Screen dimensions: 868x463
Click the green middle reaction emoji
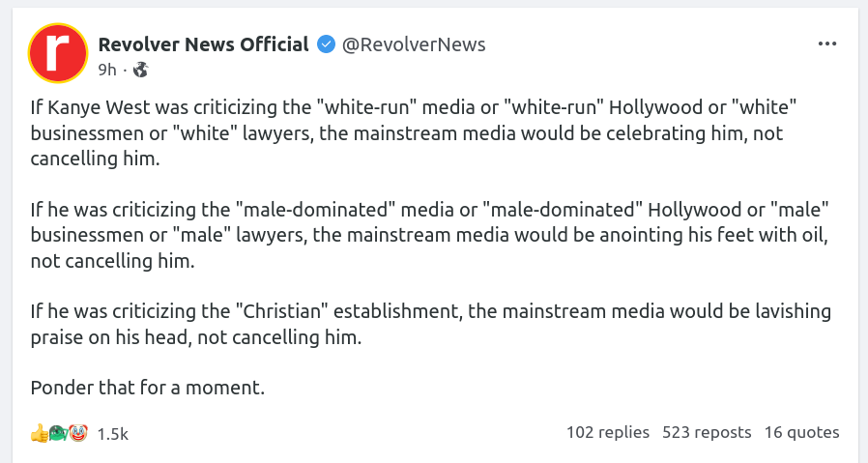click(57, 433)
